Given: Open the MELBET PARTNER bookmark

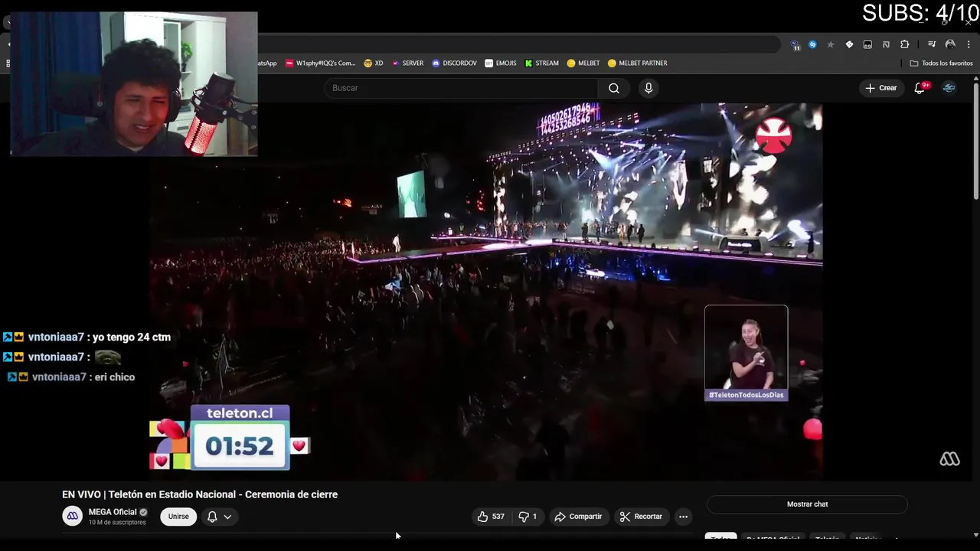Looking at the screenshot, I should (x=637, y=64).
